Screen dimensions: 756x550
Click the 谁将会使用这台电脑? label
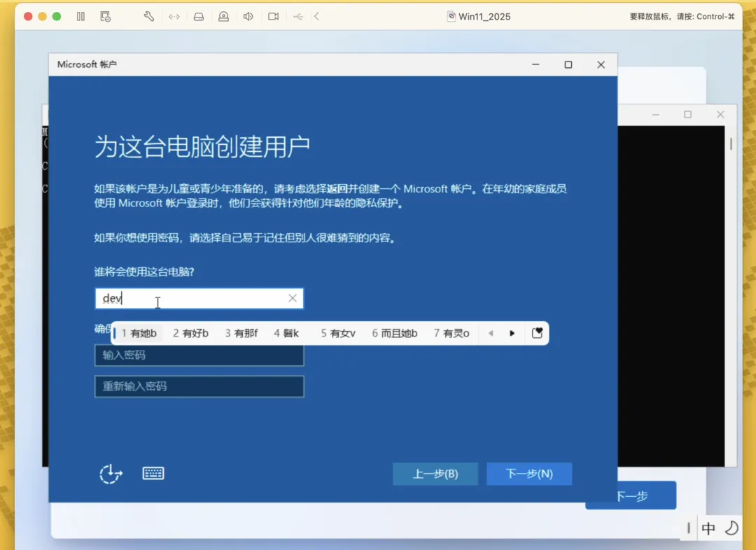tap(144, 272)
